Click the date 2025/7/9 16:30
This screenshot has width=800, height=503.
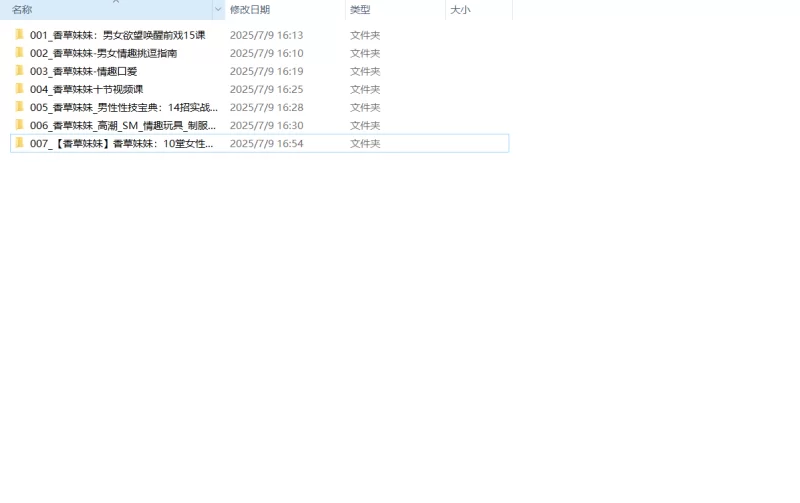pyautogui.click(x=266, y=125)
